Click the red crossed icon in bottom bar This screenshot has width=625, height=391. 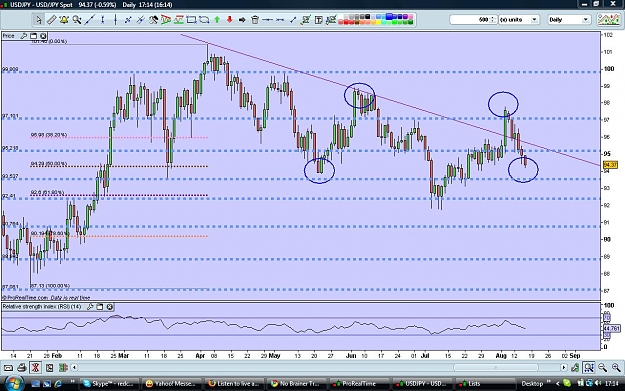(x=35, y=367)
